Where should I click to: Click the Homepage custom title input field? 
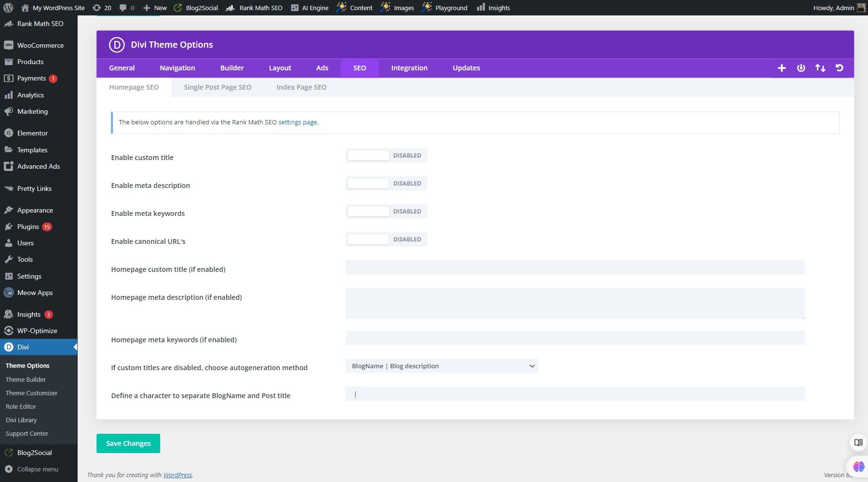(x=575, y=267)
